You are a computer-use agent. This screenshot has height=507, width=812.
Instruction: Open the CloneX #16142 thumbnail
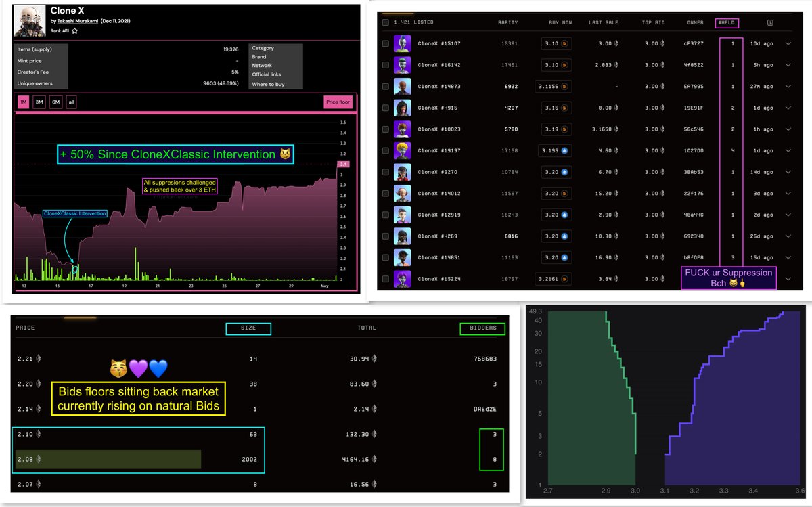click(403, 65)
